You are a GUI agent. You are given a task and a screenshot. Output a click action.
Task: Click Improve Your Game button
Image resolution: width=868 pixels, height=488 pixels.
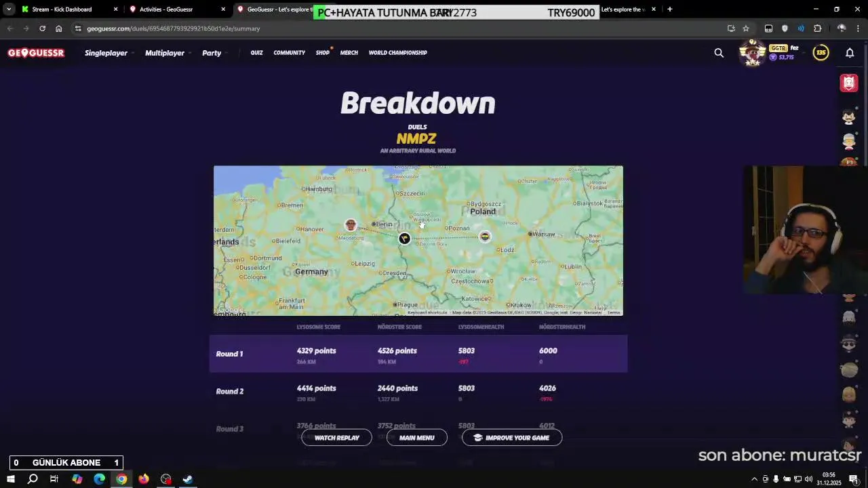pos(512,438)
